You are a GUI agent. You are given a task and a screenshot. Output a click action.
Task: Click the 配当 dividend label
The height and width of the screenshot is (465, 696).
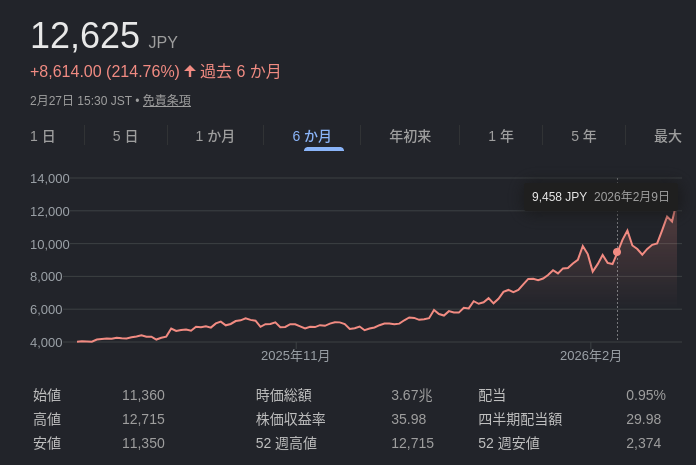point(492,395)
